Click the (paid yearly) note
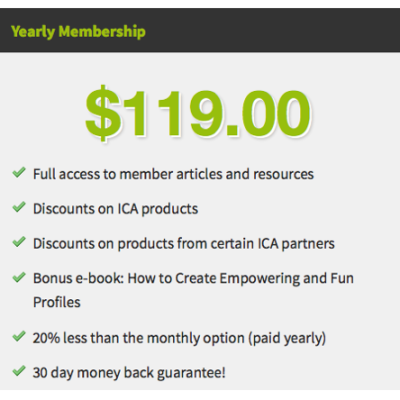 click(287, 338)
